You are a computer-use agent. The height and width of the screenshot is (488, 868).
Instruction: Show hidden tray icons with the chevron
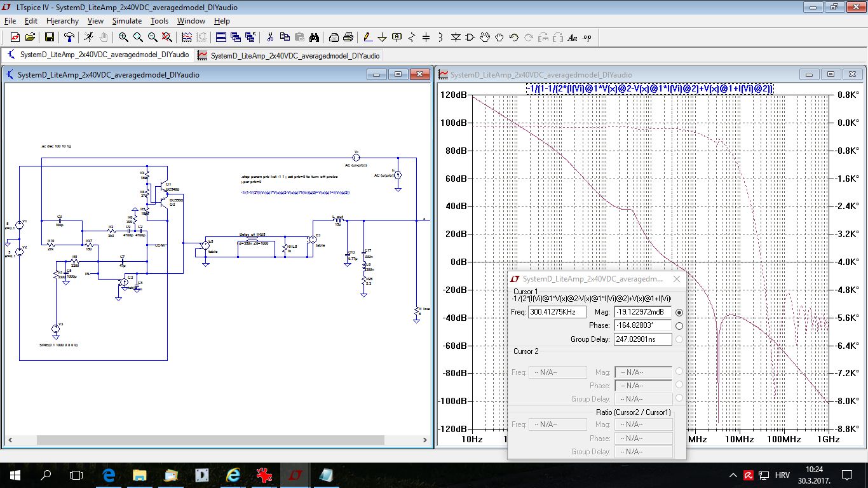click(734, 475)
